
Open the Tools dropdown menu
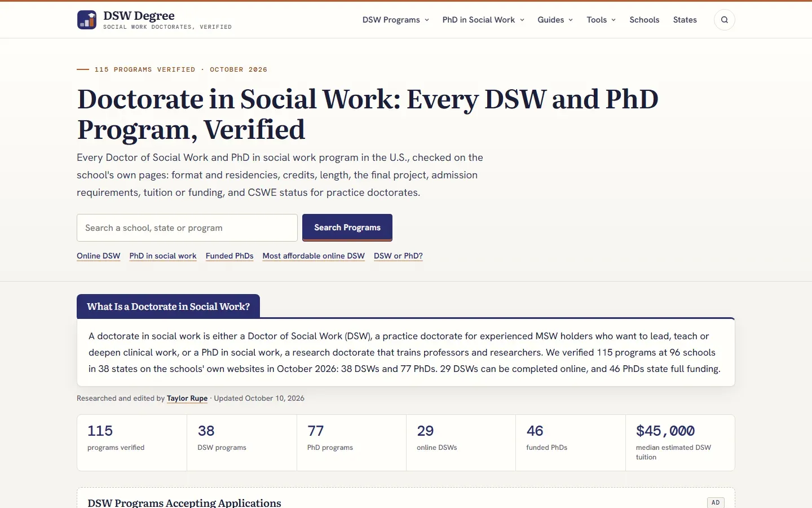coord(601,20)
